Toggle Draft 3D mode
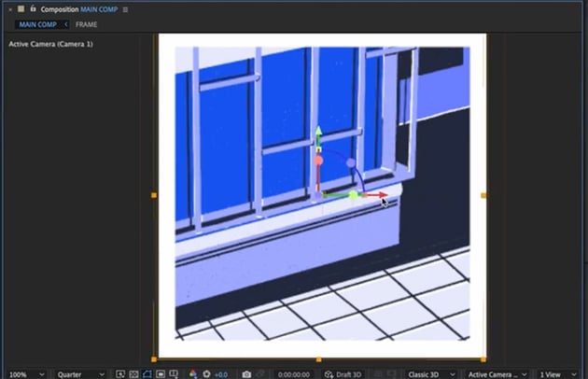The image size is (588, 379). coord(343,374)
